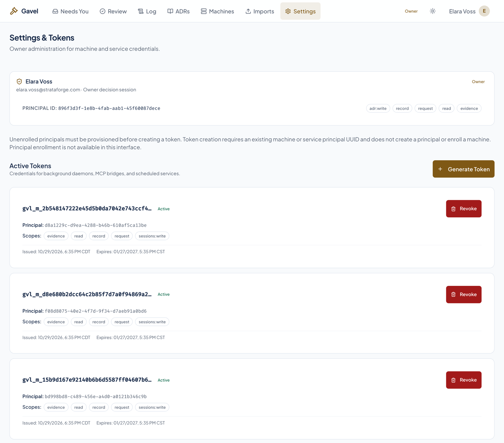Click the Settings gear icon
This screenshot has width=504, height=443.
[288, 11]
